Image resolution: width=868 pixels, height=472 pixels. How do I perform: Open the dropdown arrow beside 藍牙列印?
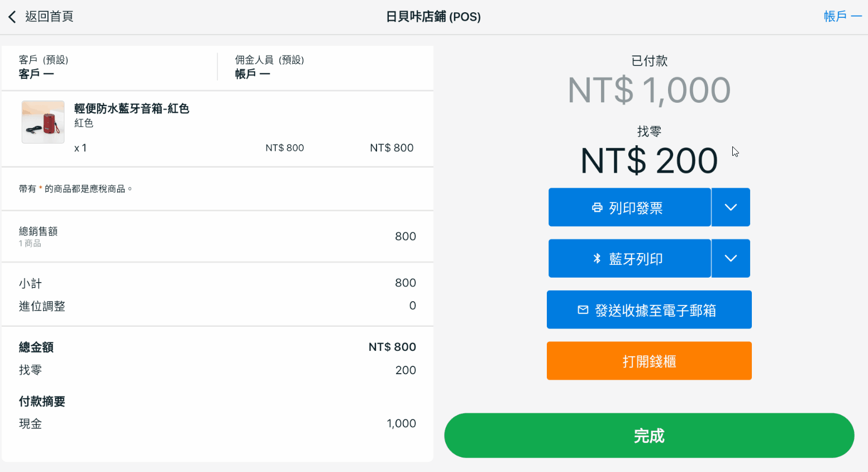tap(731, 259)
